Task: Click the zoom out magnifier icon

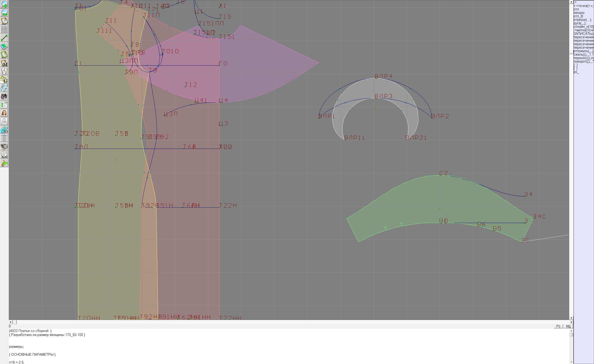Action: [x=4, y=13]
